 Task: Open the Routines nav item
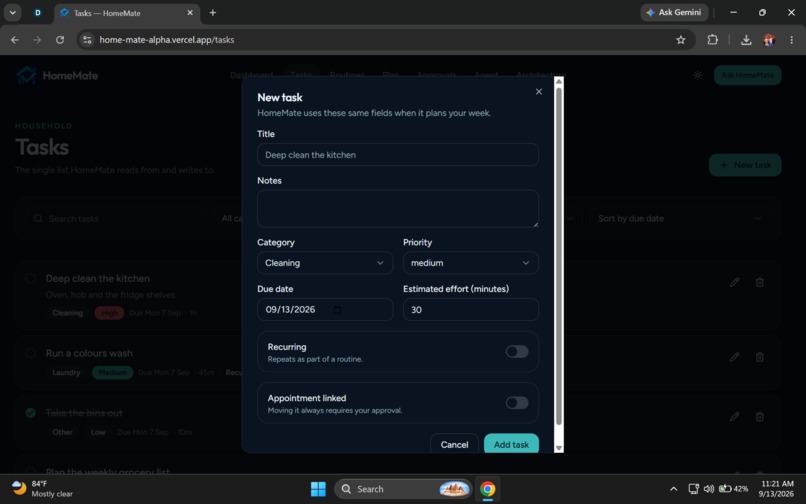click(x=347, y=75)
